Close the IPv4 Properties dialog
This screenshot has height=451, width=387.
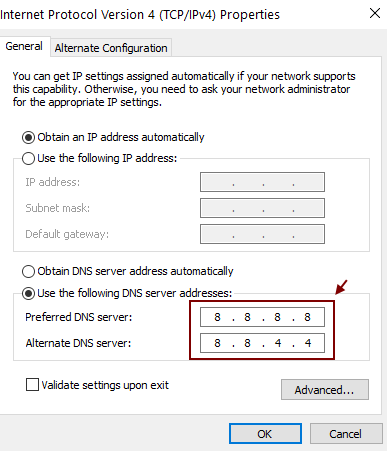coord(375,13)
